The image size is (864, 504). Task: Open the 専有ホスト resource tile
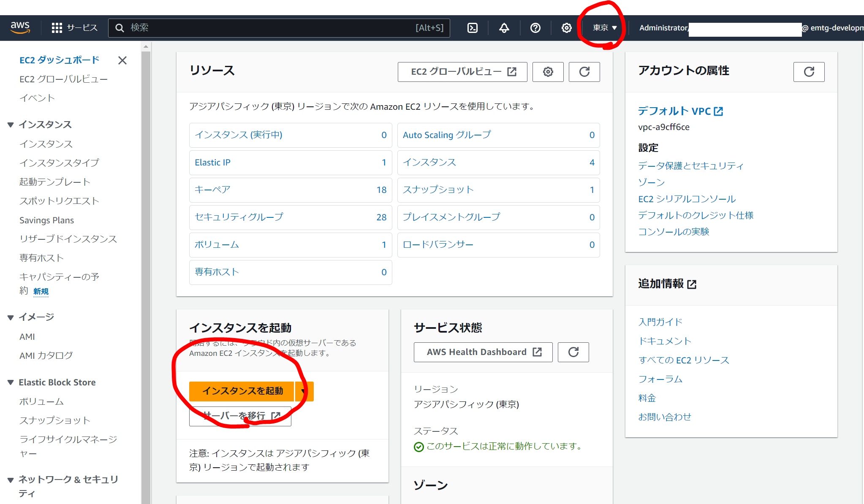click(x=291, y=272)
